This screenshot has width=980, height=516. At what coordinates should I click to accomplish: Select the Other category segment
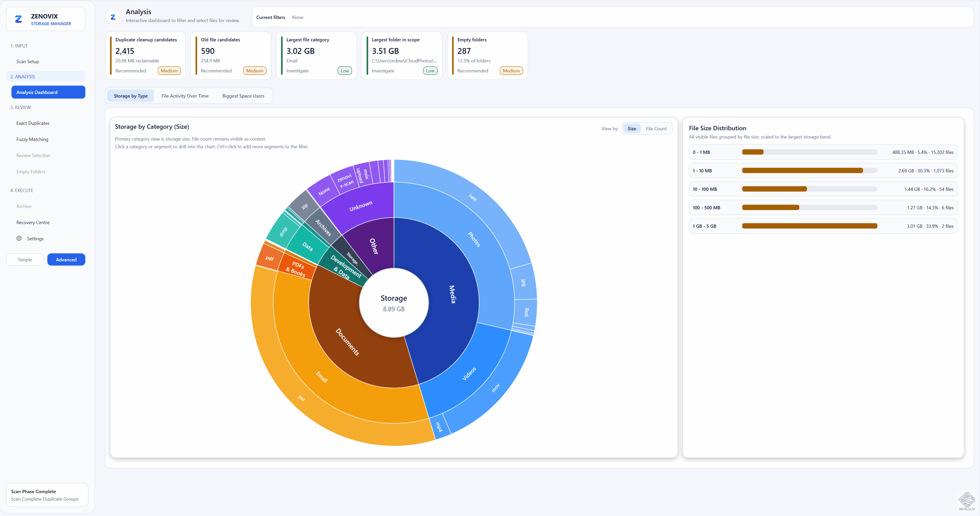pos(374,246)
